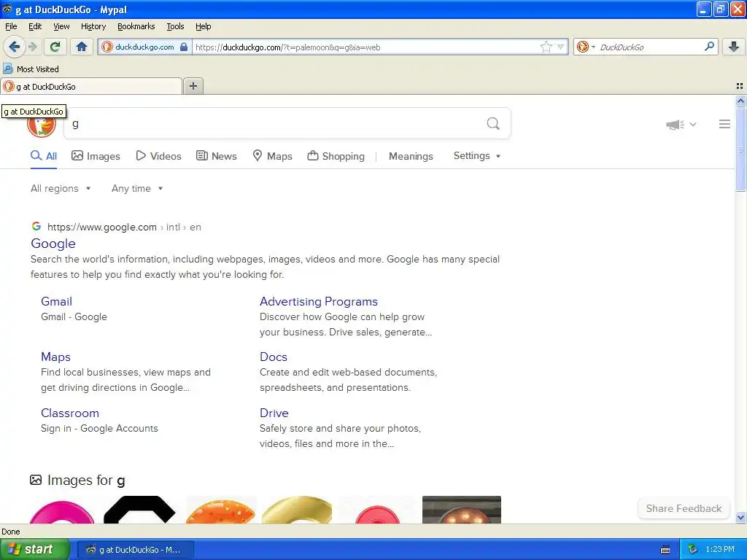The width and height of the screenshot is (747, 560).
Task: Open the Classroom sitelink
Action: tap(70, 413)
